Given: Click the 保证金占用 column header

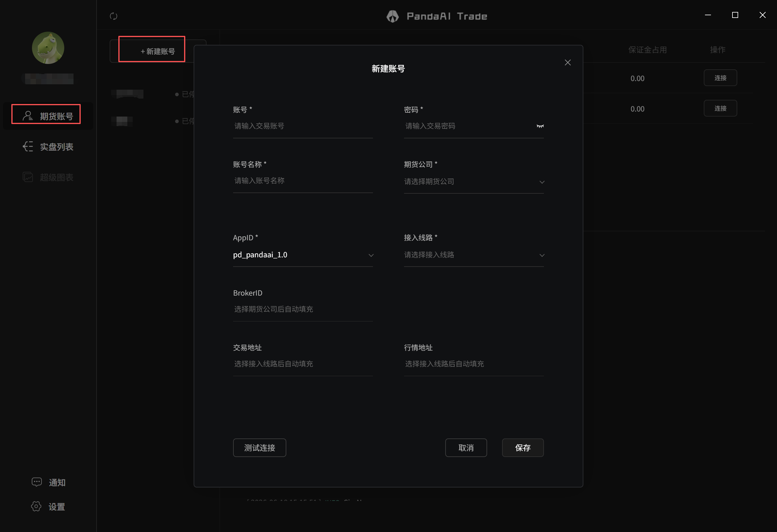Looking at the screenshot, I should tap(648, 50).
